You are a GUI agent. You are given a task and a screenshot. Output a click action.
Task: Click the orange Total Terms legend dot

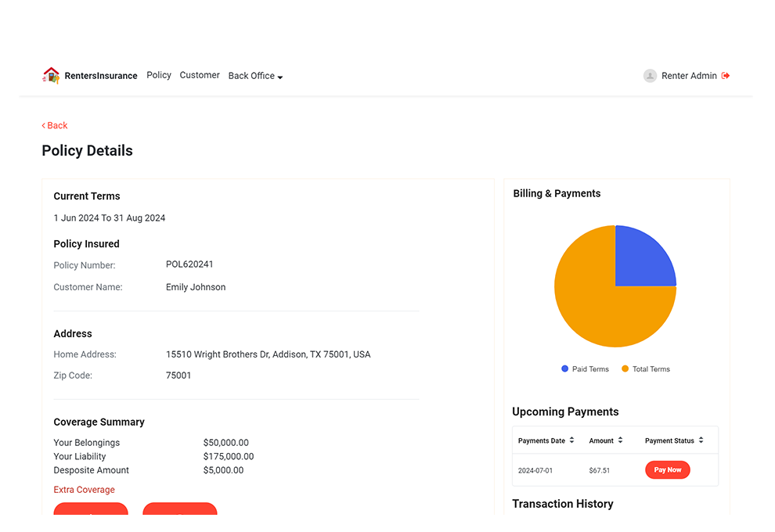pyautogui.click(x=625, y=369)
